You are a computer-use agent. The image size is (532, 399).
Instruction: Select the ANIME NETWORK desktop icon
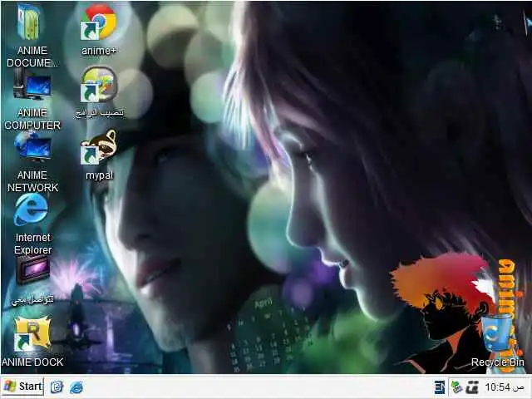(32, 147)
